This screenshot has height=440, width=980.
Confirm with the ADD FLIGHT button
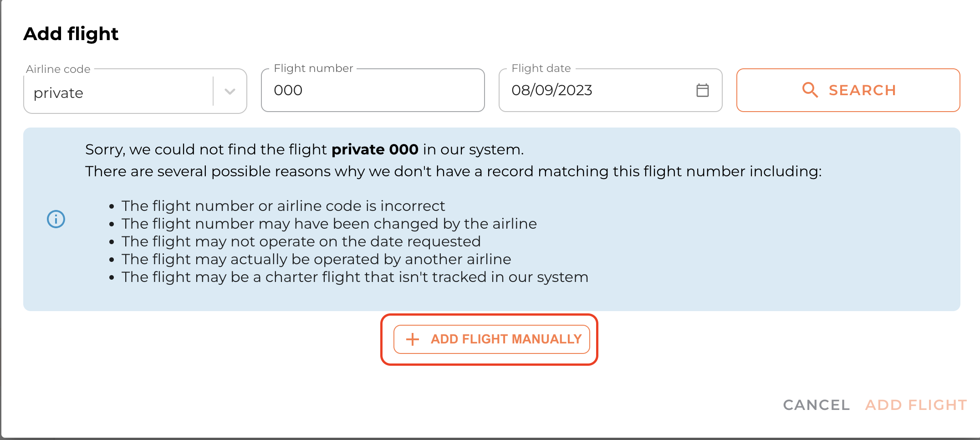[x=916, y=405]
